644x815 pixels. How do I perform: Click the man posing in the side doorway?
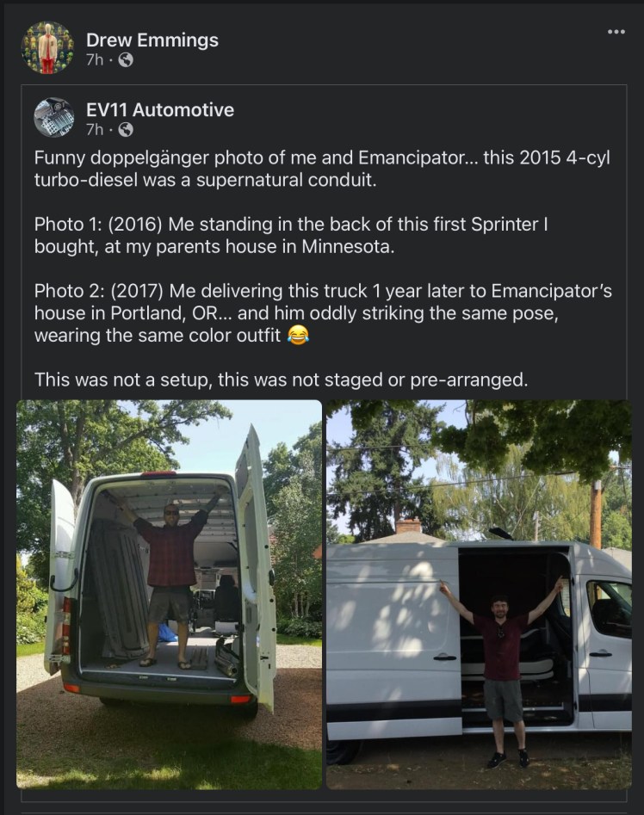[x=501, y=663]
